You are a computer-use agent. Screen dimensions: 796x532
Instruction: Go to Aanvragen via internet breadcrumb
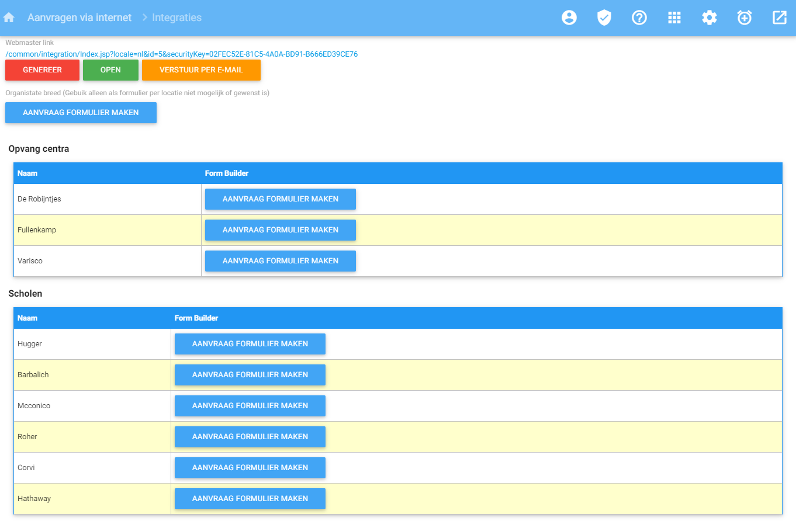coord(79,18)
